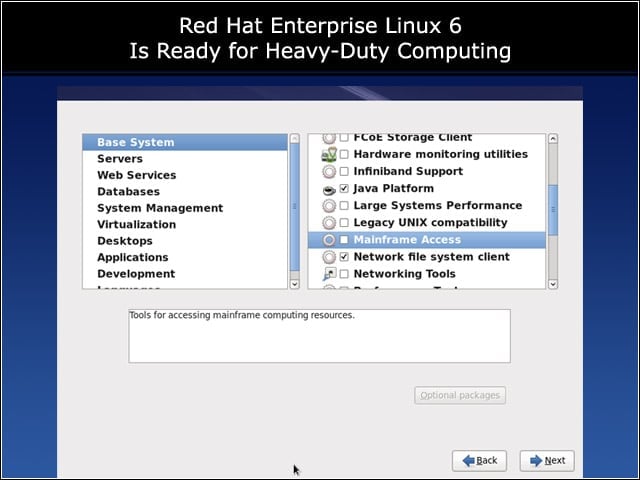The height and width of the screenshot is (480, 640).
Task: Click the Infiniband Support package icon
Action: 329,171
